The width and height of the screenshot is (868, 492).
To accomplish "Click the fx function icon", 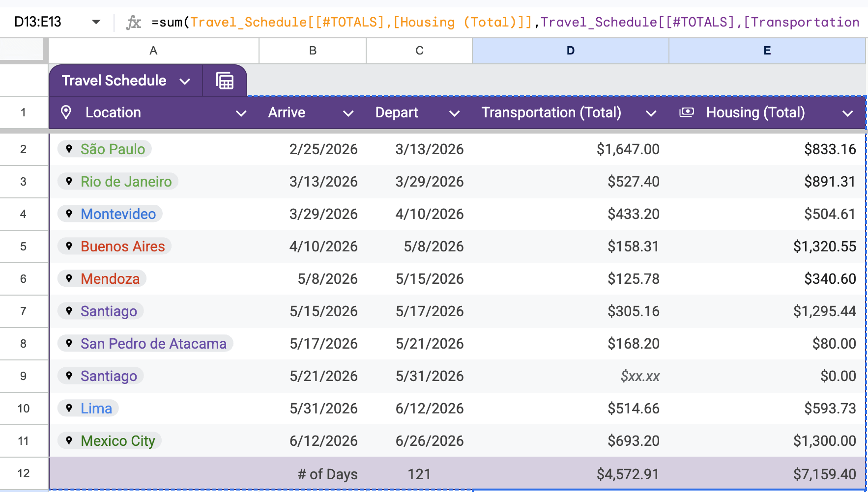I will click(134, 22).
